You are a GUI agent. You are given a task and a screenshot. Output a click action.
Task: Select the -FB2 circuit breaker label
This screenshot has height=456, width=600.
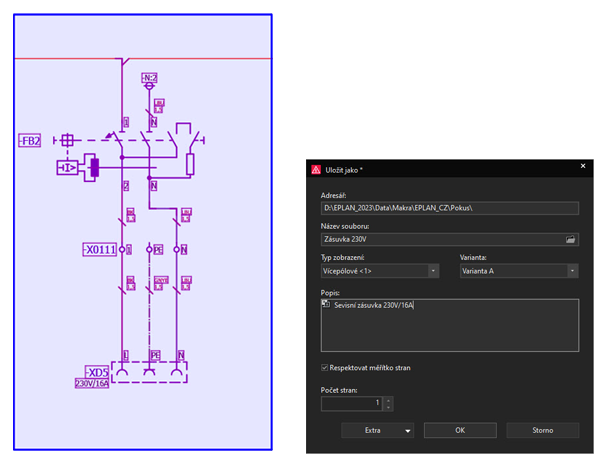tap(30, 141)
